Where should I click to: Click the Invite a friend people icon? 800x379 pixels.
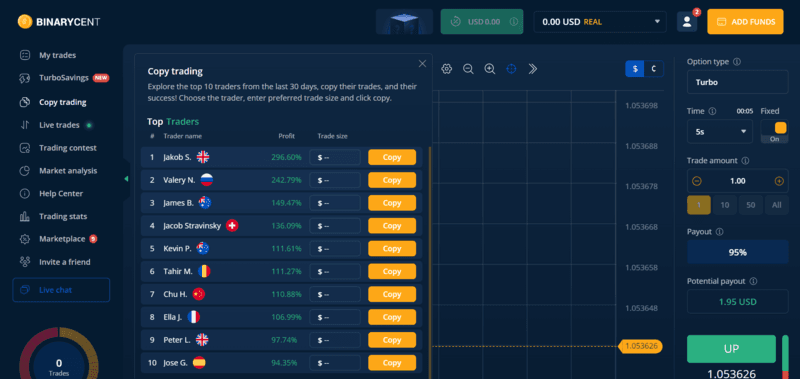[24, 262]
